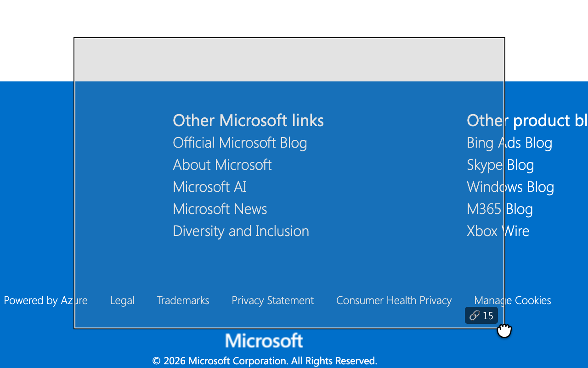Click the Manage Cookies link
This screenshot has width=588, height=368.
click(513, 300)
